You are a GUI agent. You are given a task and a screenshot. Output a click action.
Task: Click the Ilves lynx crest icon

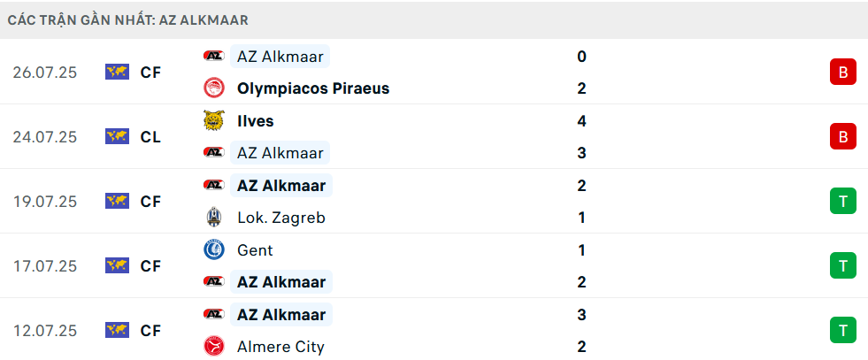(x=213, y=120)
